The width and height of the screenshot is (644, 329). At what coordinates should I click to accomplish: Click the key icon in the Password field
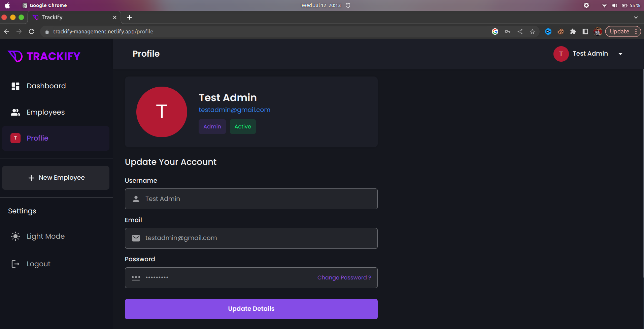click(136, 278)
